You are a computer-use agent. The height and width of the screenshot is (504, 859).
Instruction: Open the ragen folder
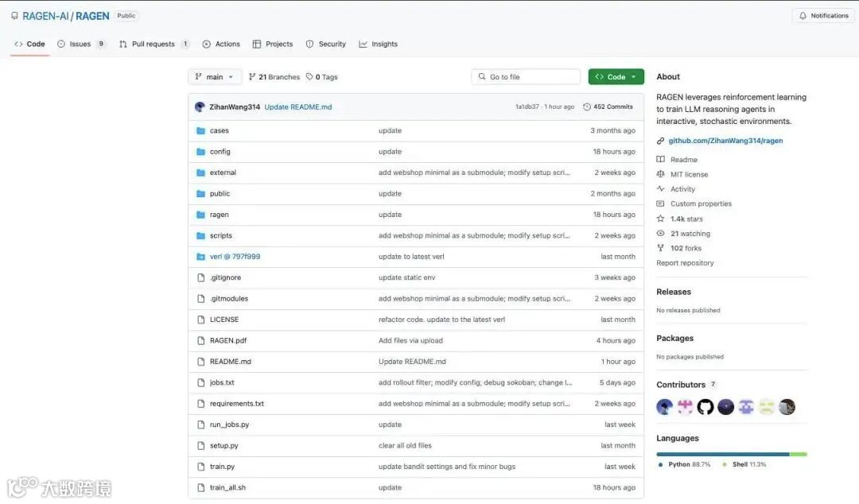coord(220,215)
